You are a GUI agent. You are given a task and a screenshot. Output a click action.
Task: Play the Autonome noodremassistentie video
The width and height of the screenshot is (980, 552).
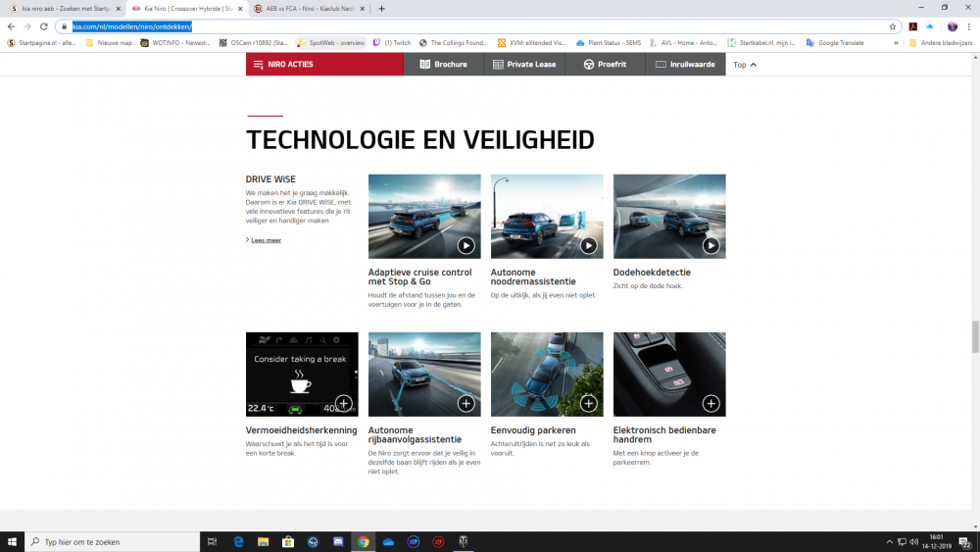(588, 246)
